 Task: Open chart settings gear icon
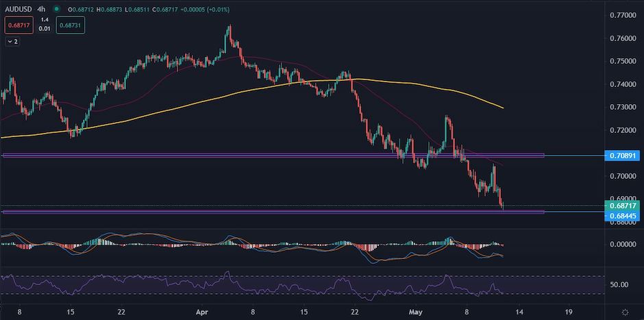[625, 312]
